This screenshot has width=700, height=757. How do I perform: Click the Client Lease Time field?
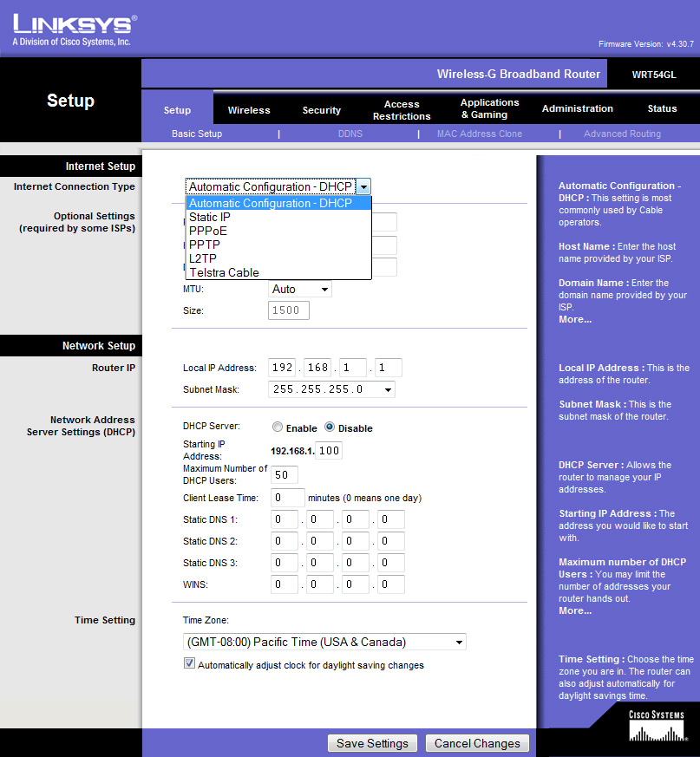tap(287, 498)
